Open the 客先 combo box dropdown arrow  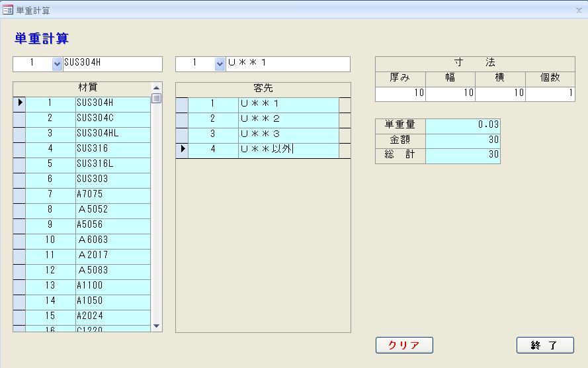pos(220,64)
